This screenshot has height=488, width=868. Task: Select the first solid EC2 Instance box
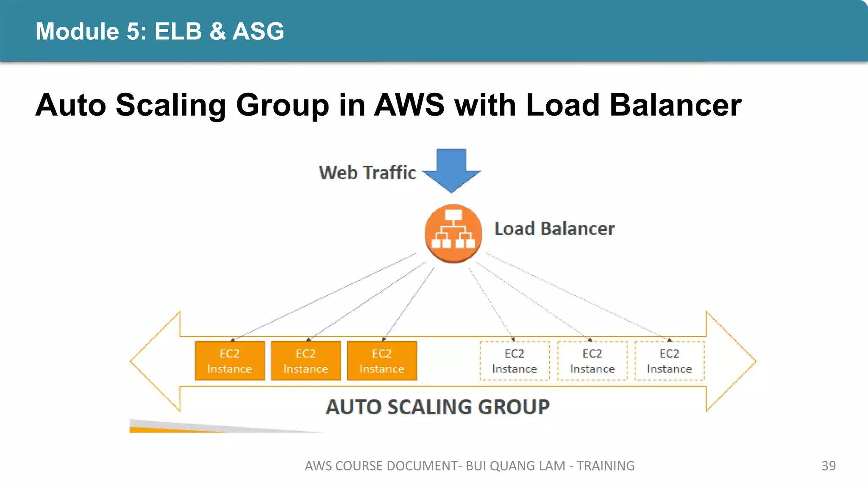click(x=230, y=361)
